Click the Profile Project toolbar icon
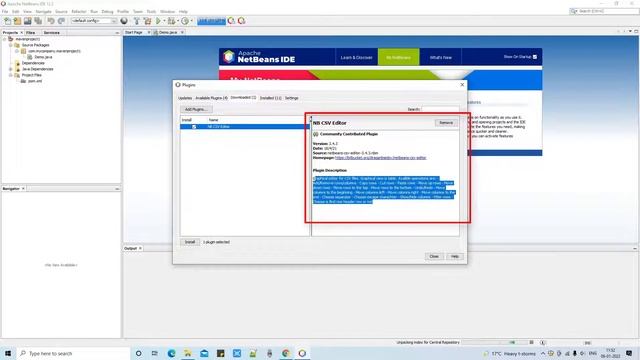Viewport: 640px width, 360px height. tap(185, 21)
